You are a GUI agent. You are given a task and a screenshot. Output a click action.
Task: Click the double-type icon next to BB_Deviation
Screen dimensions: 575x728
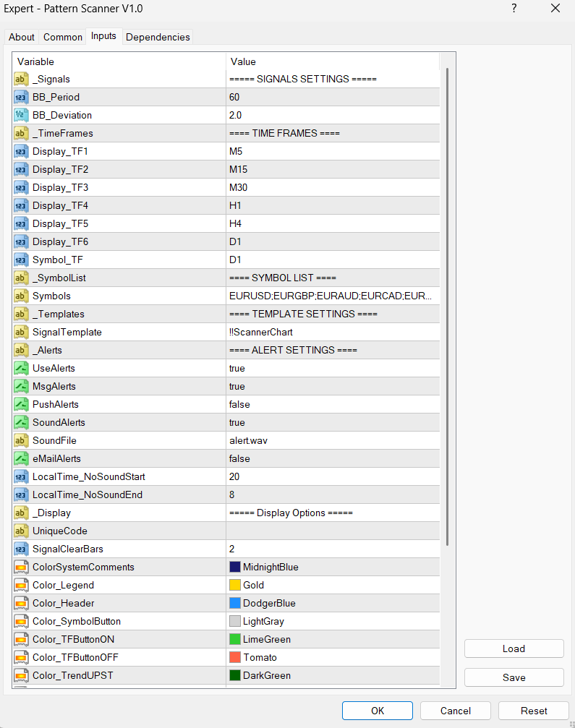coord(21,115)
